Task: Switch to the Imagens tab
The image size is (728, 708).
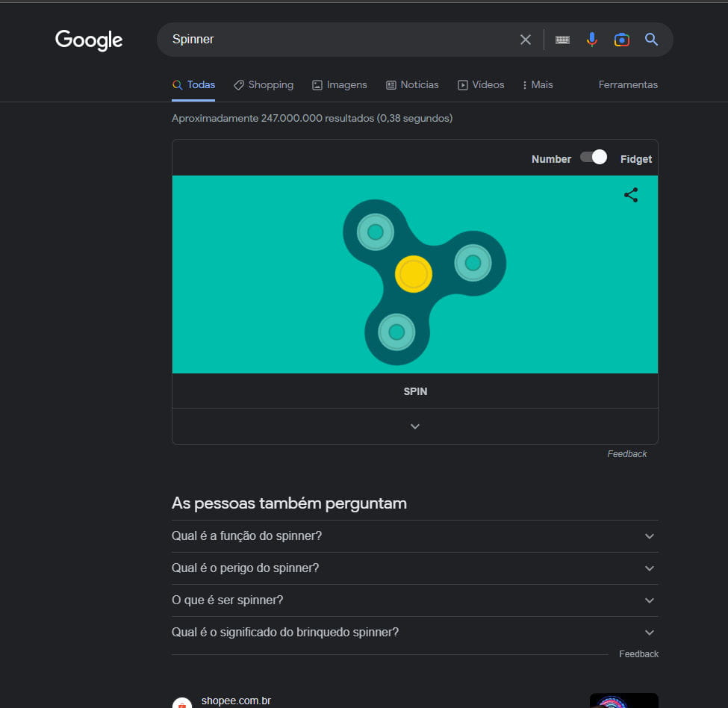Action: (x=340, y=85)
